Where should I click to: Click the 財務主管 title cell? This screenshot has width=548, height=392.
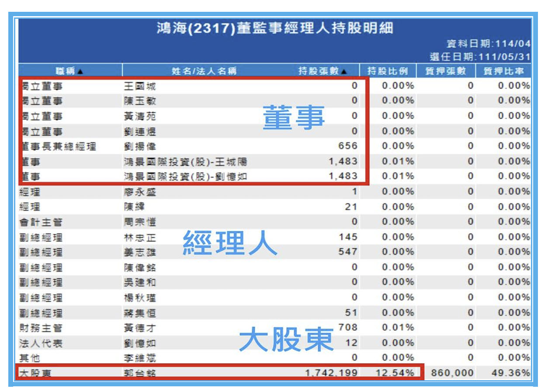point(41,328)
